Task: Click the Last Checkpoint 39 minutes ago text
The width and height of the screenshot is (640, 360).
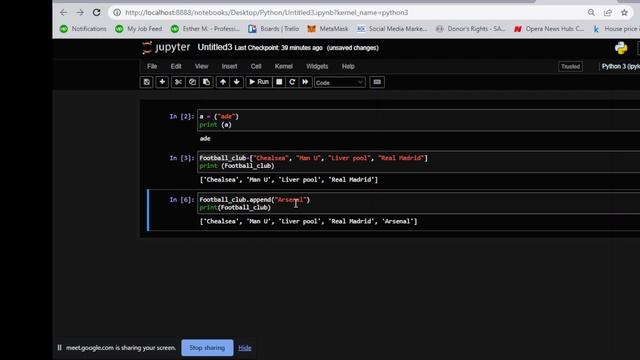Action: tap(278, 48)
